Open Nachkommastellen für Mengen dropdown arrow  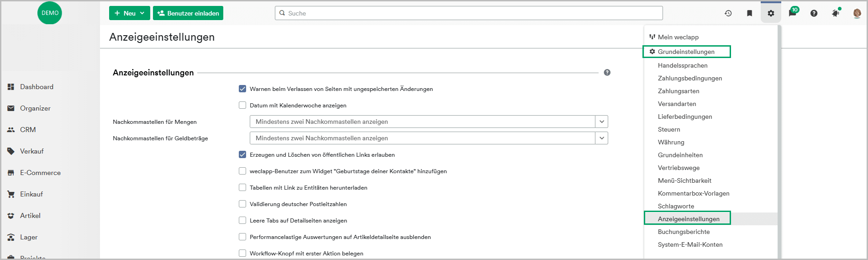[x=602, y=122]
